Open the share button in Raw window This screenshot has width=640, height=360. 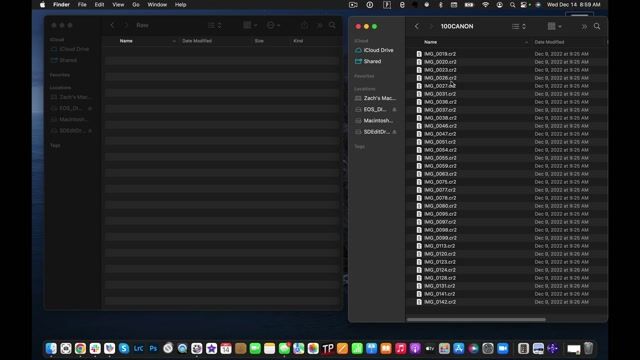tap(304, 25)
